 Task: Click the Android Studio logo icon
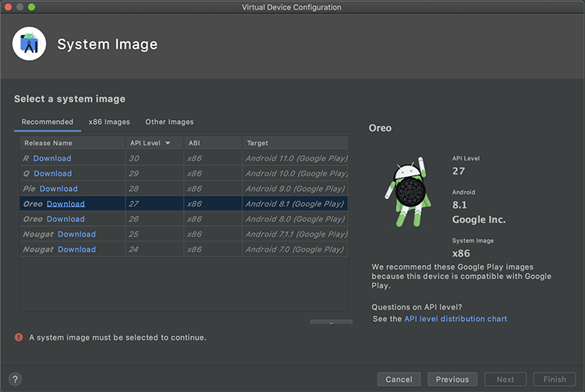(x=30, y=44)
